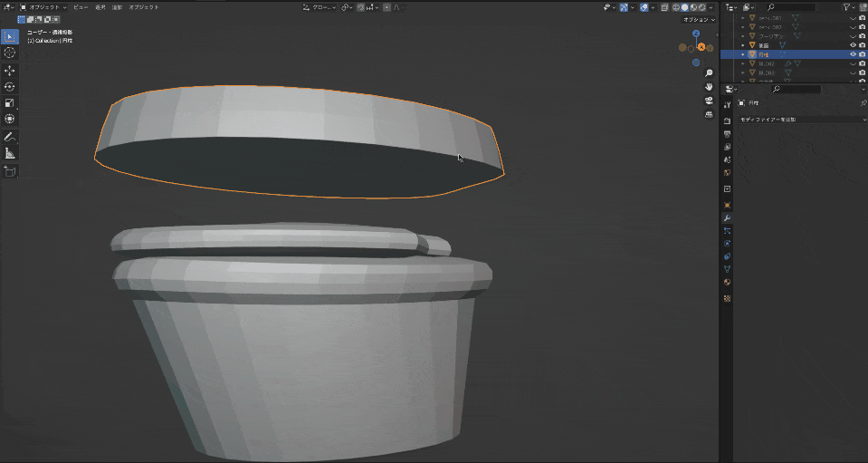Viewport: 868px width, 463px height.
Task: Toggle proportional editing
Action: point(387,7)
